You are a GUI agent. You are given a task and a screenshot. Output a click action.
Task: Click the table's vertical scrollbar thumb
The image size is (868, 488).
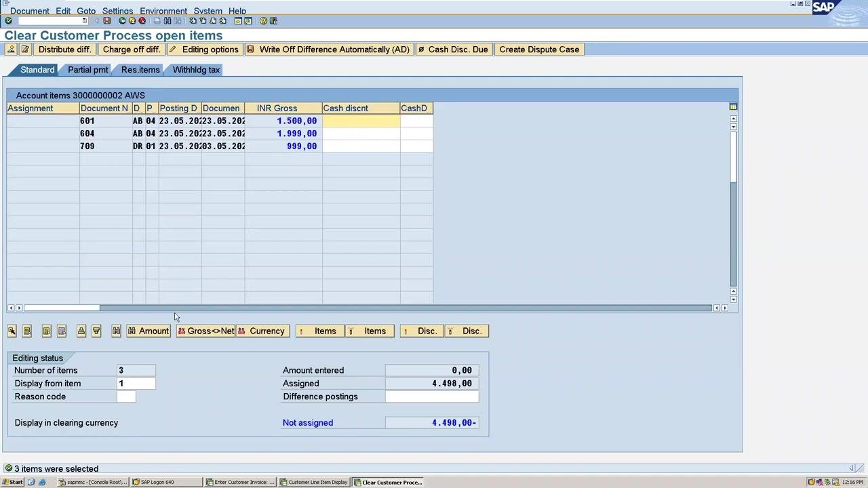pyautogui.click(x=733, y=157)
